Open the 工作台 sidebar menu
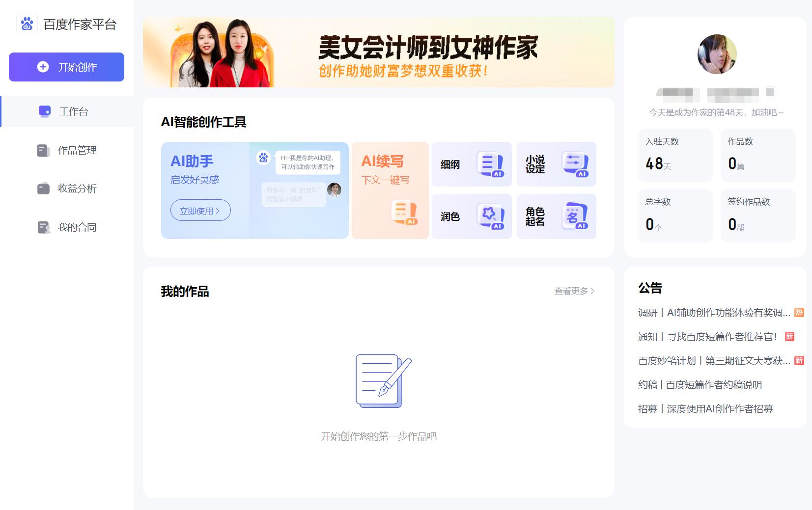Screen dimensions: 812x510 click(67, 111)
